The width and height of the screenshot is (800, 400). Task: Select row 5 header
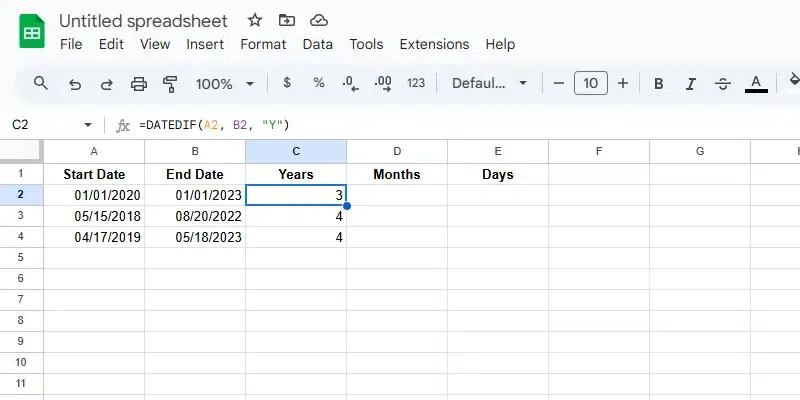(x=21, y=258)
